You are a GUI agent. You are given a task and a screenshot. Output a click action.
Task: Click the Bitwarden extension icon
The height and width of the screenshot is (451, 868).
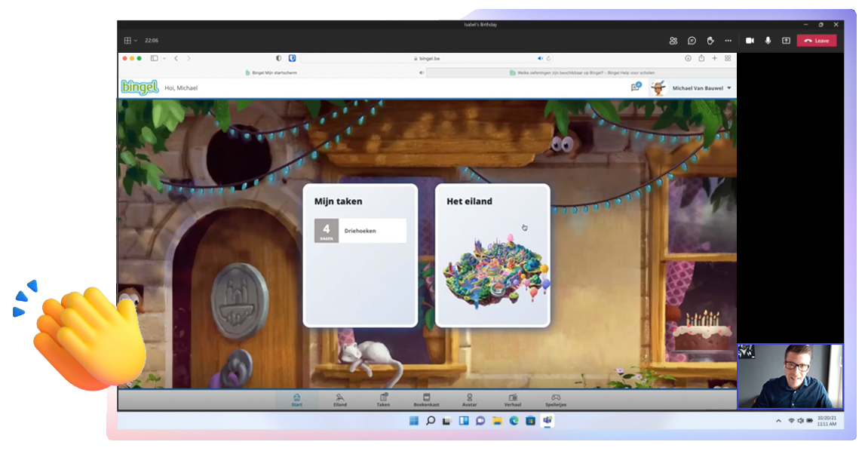[x=293, y=58]
